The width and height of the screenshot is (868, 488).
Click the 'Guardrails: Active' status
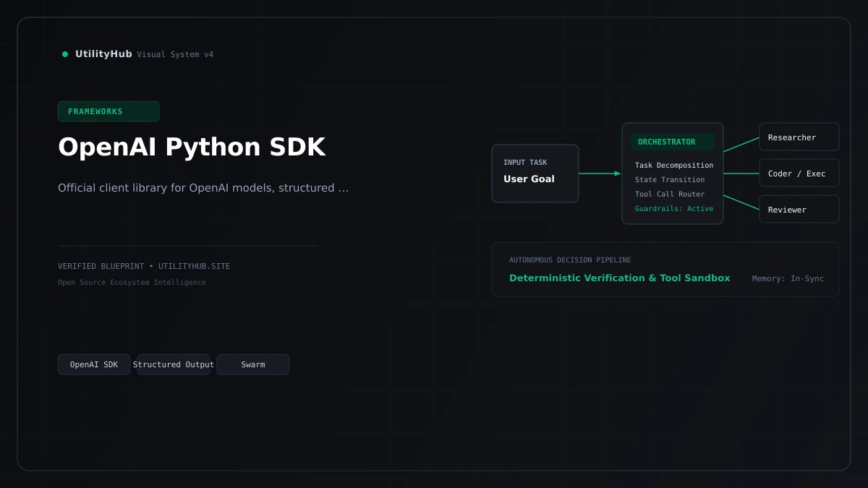tap(674, 209)
